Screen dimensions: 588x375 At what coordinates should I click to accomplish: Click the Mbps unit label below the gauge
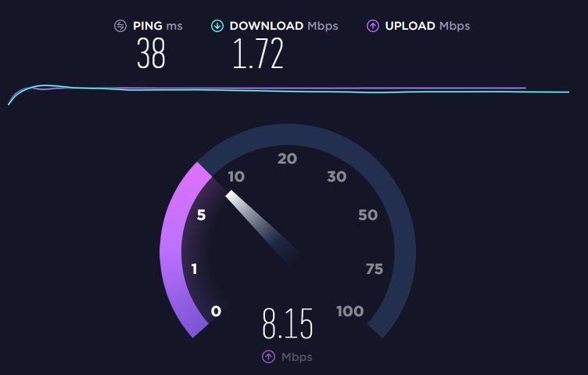pos(296,357)
